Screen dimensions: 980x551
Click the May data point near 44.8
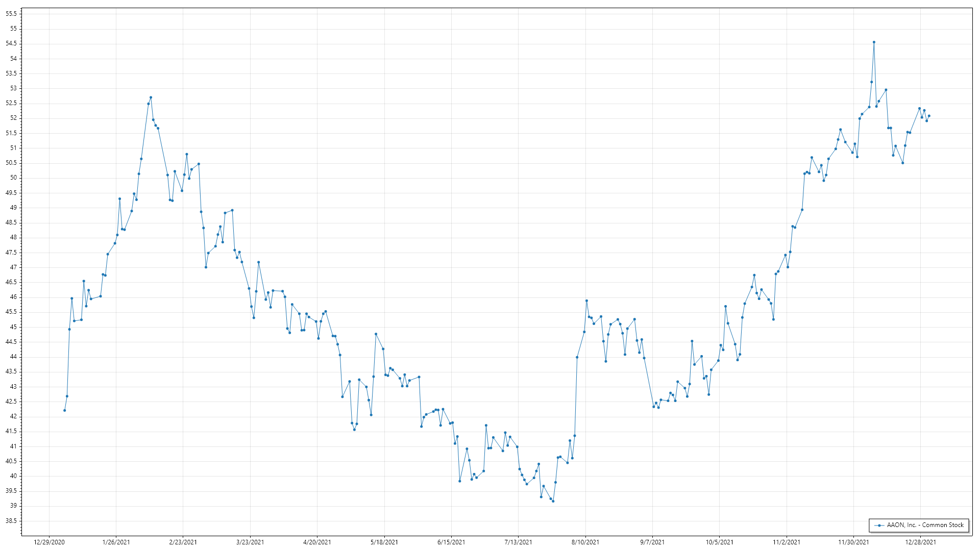click(376, 334)
